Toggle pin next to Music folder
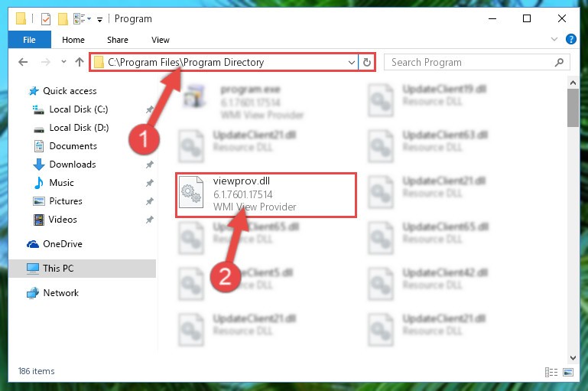 (x=150, y=183)
